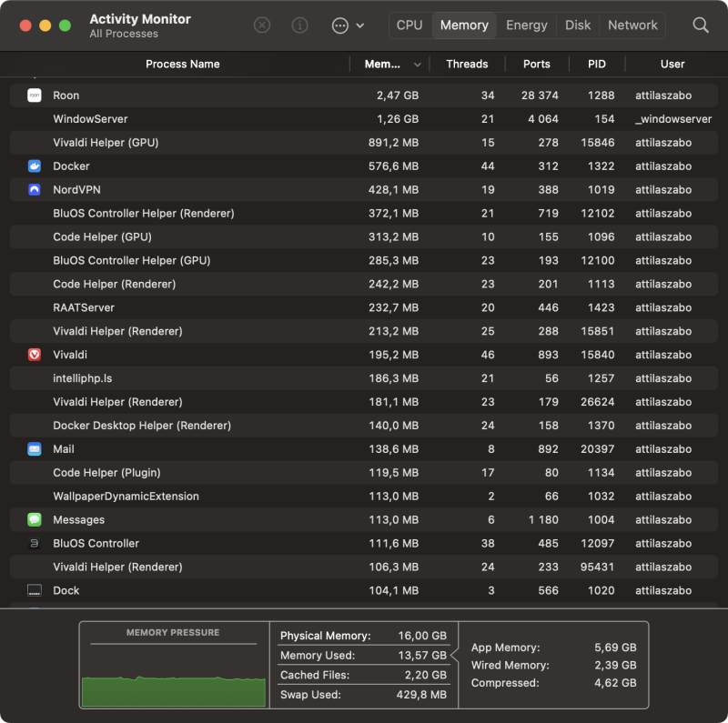This screenshot has width=728, height=723.
Task: Click the NordVPN process icon
Action: click(35, 190)
